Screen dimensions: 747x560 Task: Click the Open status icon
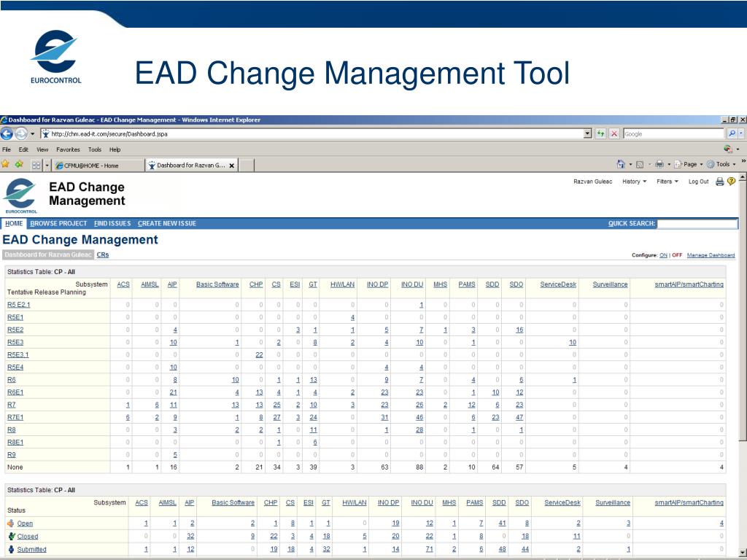(11, 524)
